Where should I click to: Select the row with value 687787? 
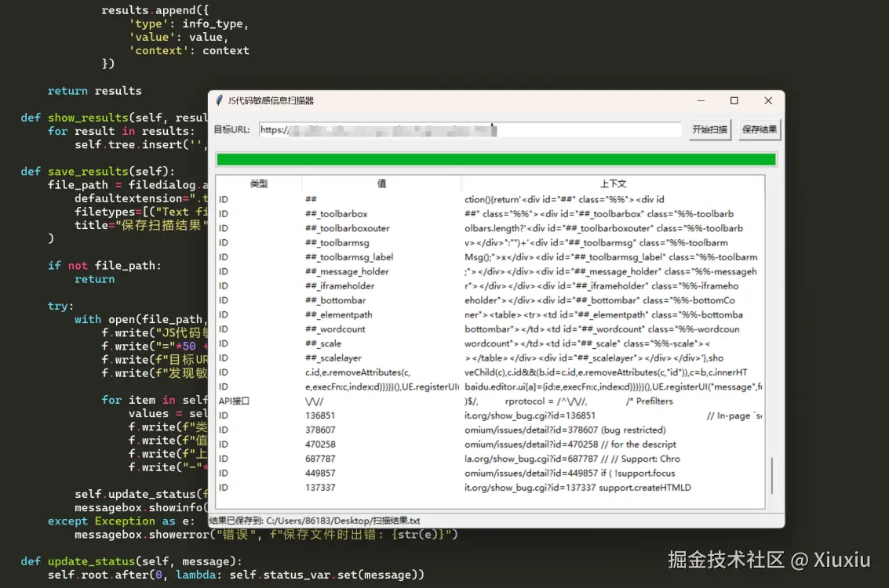point(490,459)
